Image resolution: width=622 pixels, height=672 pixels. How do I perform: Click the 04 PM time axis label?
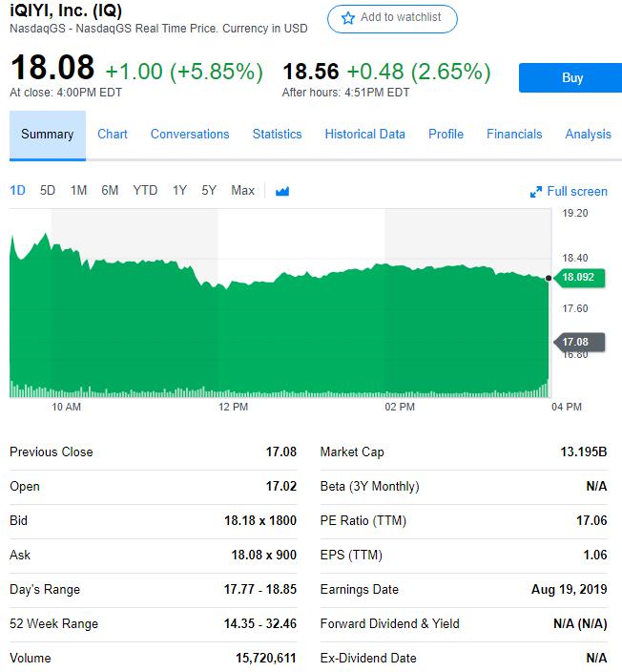pyautogui.click(x=567, y=408)
